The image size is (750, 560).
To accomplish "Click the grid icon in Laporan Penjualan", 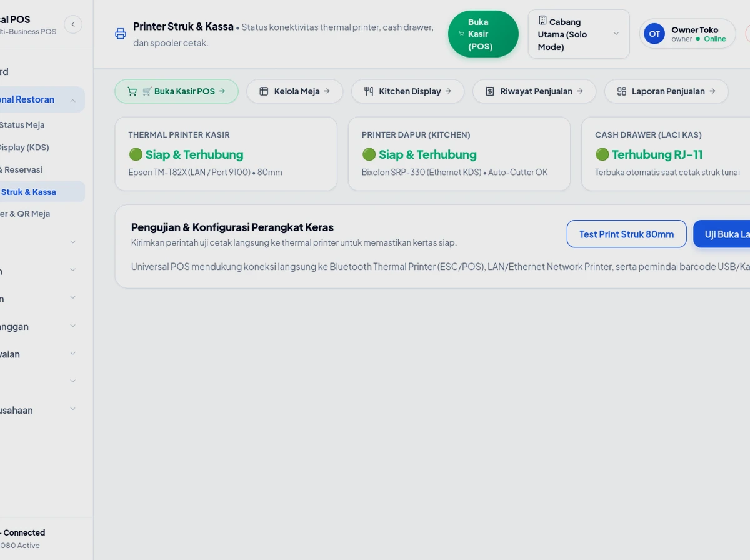I will [x=622, y=91].
